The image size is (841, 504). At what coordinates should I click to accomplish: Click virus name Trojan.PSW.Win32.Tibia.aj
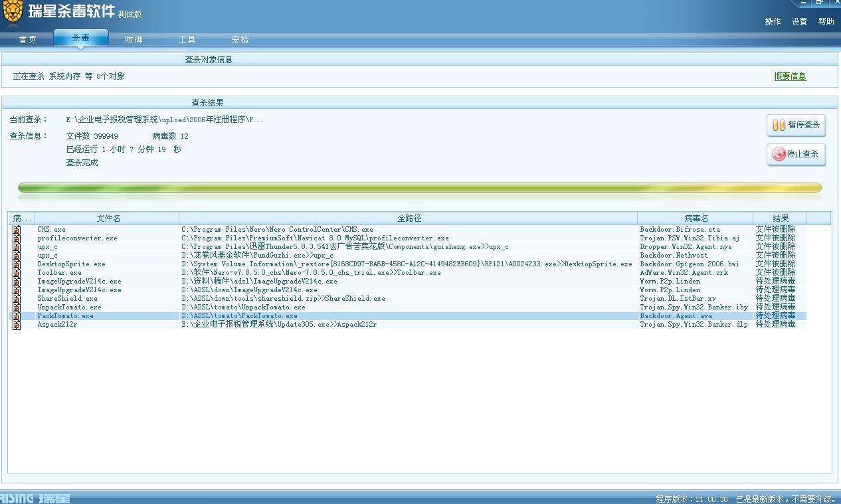[690, 238]
